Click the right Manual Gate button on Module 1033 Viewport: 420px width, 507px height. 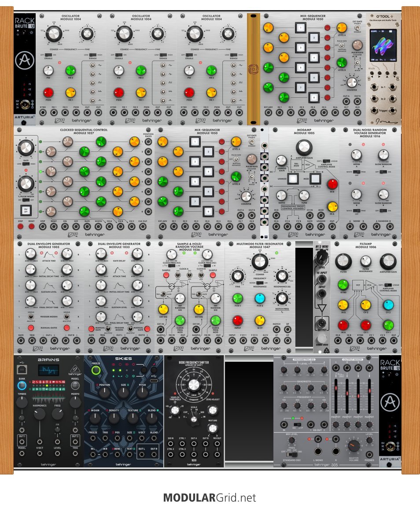(147, 329)
